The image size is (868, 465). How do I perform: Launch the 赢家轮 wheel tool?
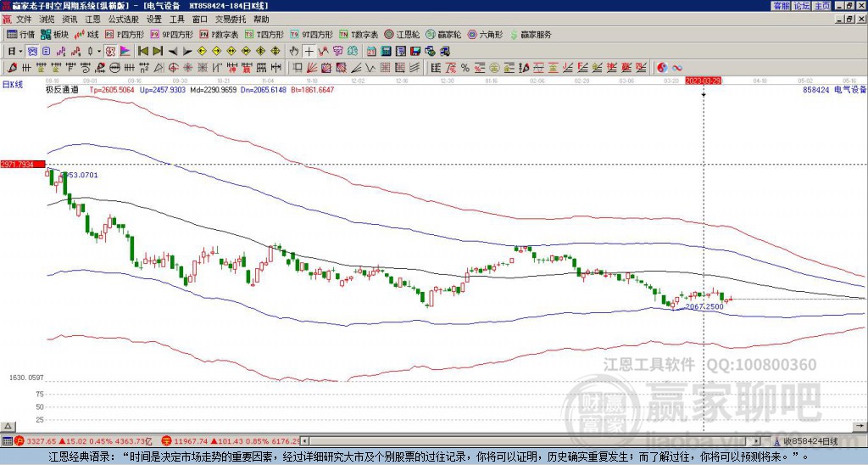tap(444, 34)
